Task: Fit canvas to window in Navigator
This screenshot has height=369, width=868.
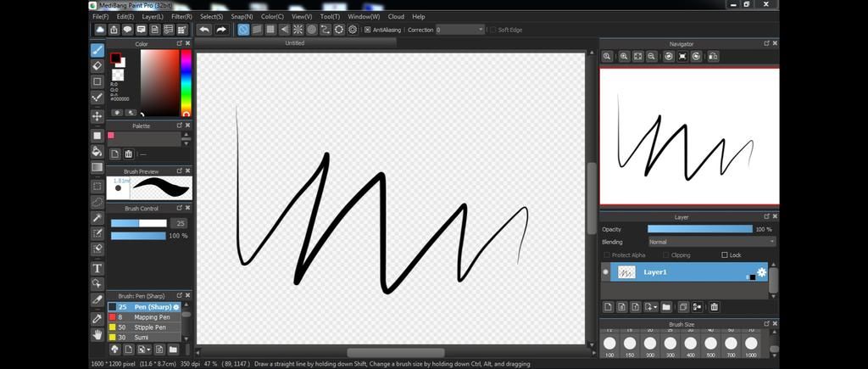Action: 637,56
